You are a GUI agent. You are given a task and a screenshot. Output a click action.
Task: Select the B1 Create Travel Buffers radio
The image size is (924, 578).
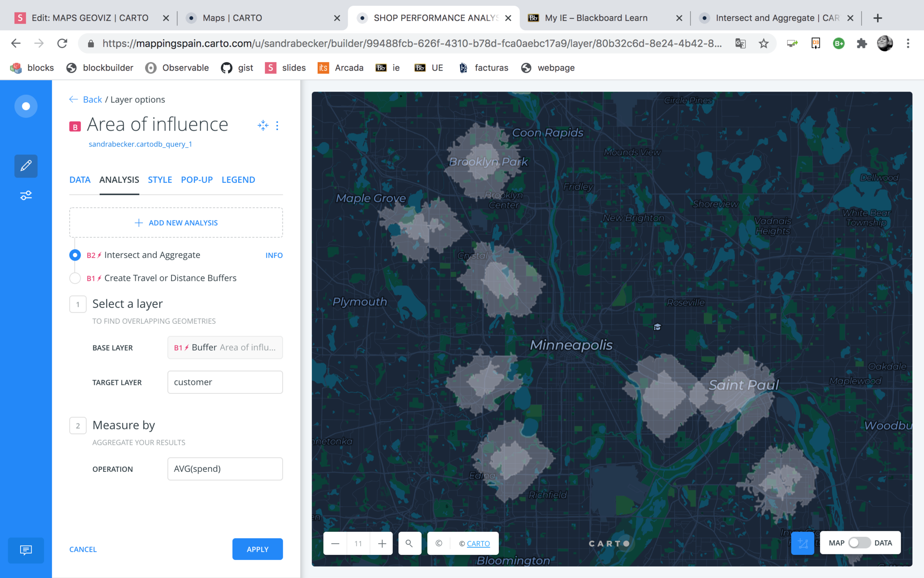pos(75,278)
